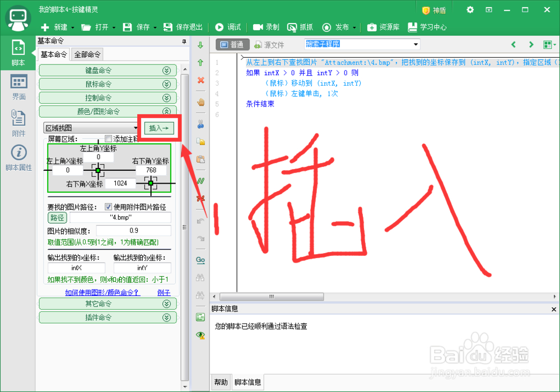Switch to the 界面 sidebar panel
The height and width of the screenshot is (392, 560).
click(18, 87)
